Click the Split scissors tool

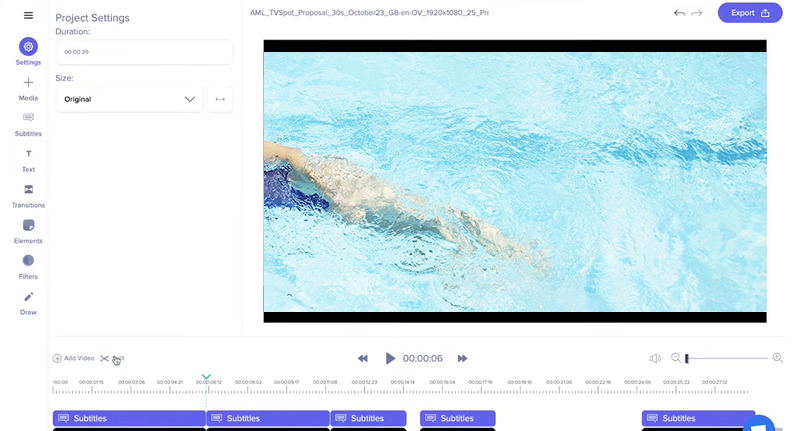[112, 359]
